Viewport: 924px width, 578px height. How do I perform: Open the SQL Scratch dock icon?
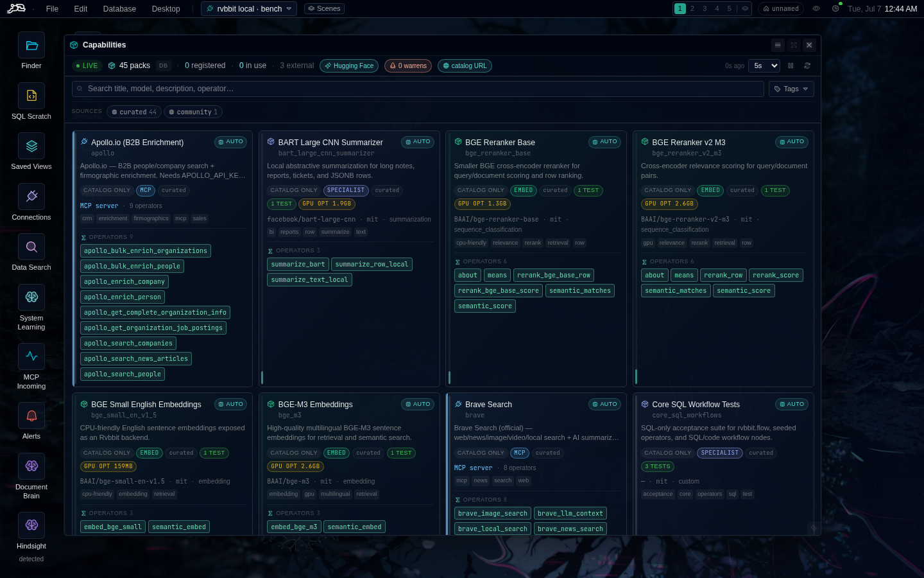tap(31, 96)
